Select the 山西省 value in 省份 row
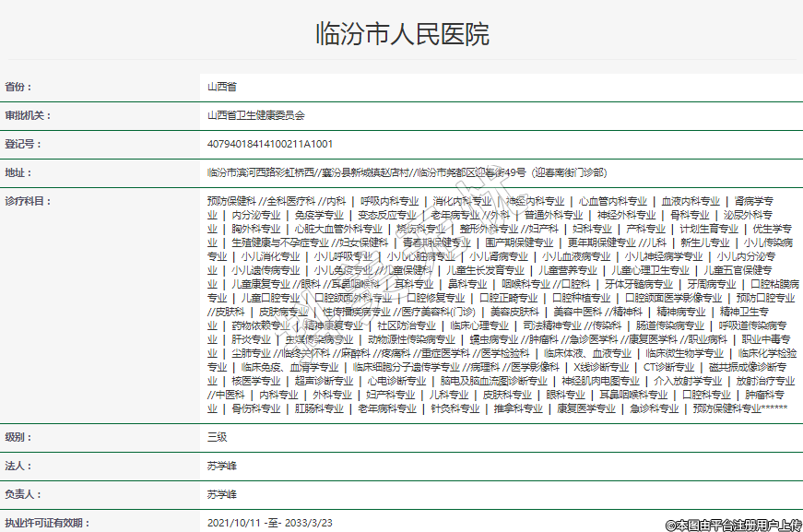 222,87
